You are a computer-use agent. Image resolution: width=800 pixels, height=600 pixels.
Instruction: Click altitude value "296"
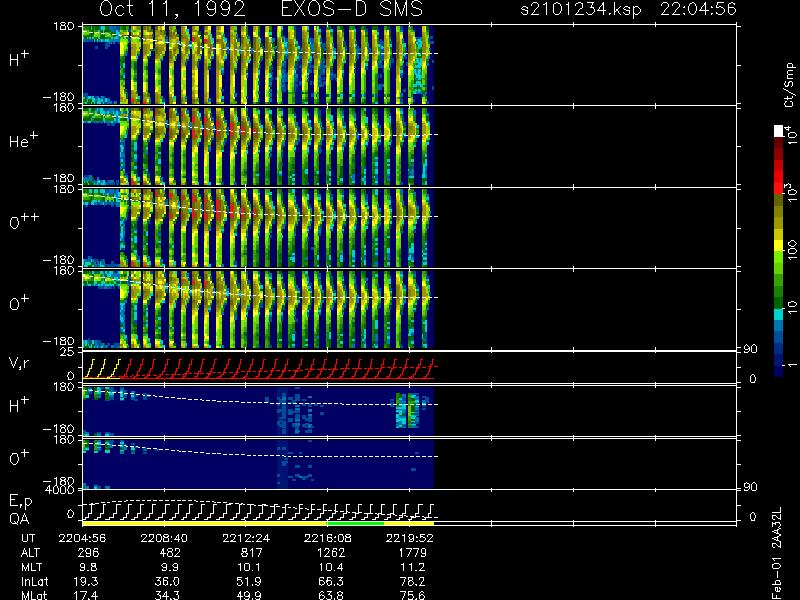tap(88, 553)
